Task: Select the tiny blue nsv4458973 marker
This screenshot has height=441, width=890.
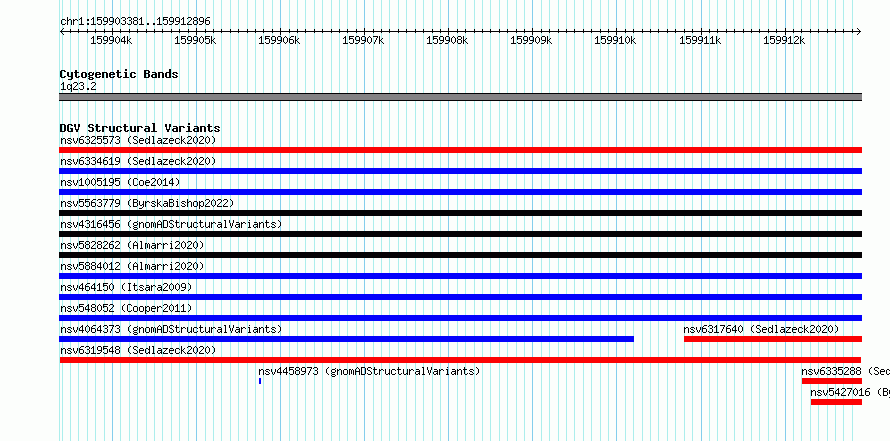Action: pos(260,381)
